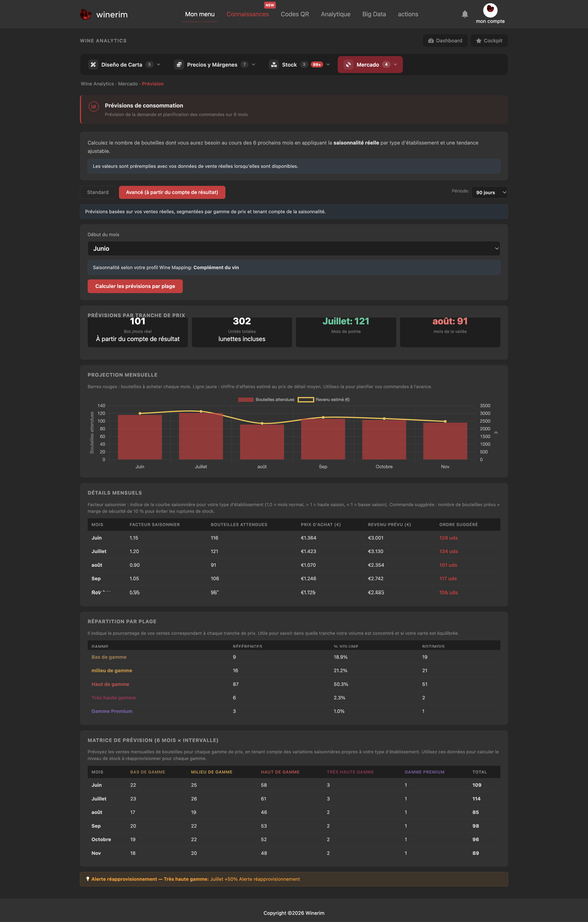Click the Prévisions de consommation chart icon
The height and width of the screenshot is (922, 588).
94,106
